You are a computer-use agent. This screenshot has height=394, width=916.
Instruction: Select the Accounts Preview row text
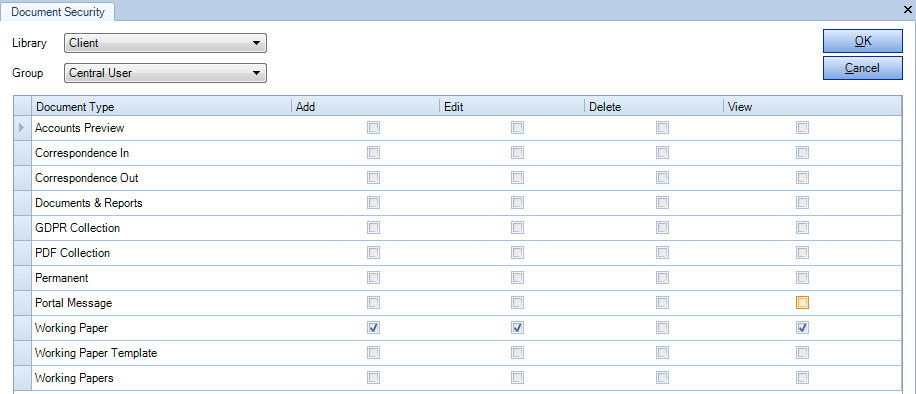click(x=79, y=127)
